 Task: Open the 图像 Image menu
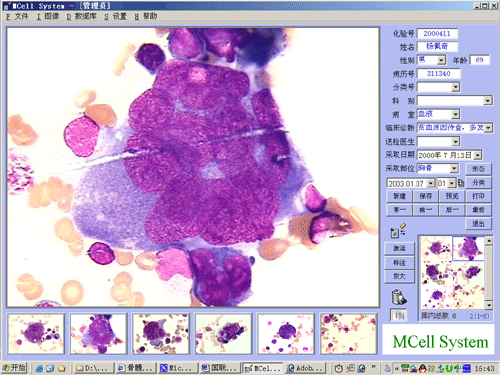[48, 16]
